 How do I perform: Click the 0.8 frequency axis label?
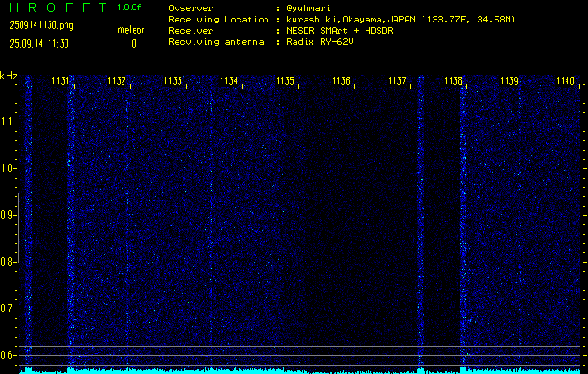7,262
